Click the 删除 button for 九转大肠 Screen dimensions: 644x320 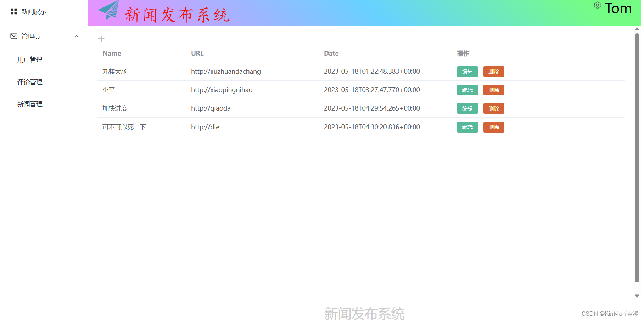493,71
